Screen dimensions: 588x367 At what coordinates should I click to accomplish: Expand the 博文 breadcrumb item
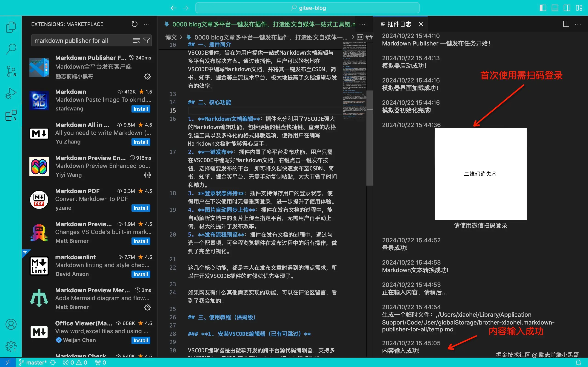172,37
